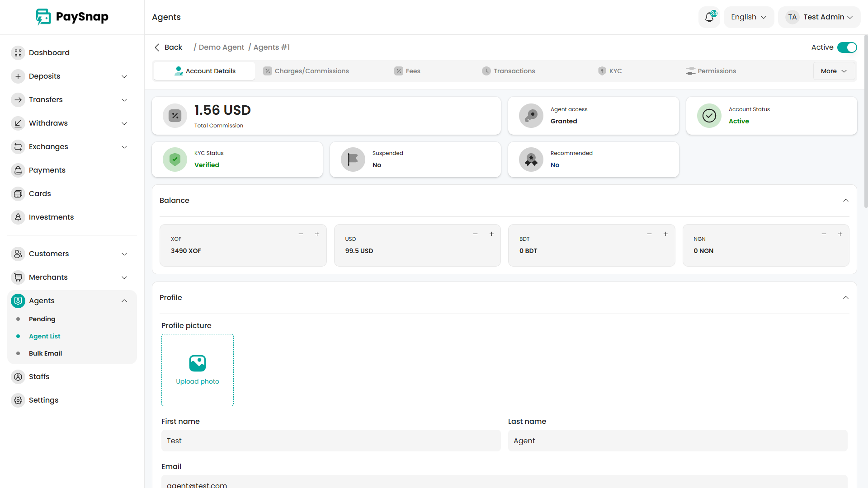Open Dashboard from the sidebar icon
The height and width of the screenshot is (488, 868).
point(18,53)
